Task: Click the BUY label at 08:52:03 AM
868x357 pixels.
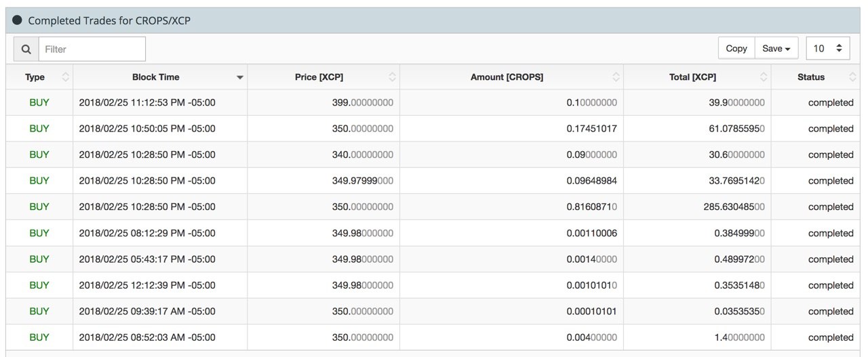Action: (x=39, y=337)
